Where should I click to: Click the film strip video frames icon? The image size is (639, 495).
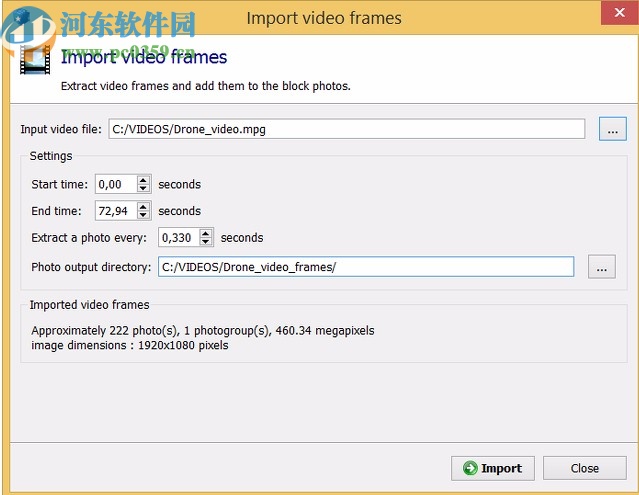pos(35,60)
